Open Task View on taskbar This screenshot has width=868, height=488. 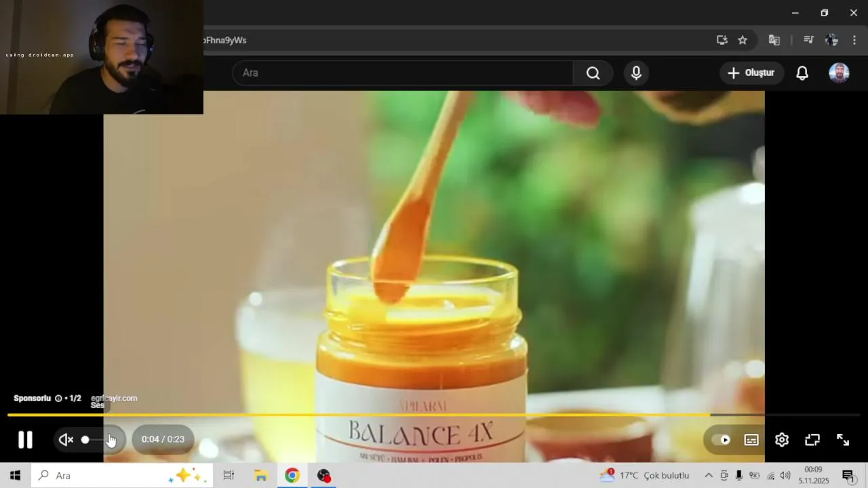point(229,476)
